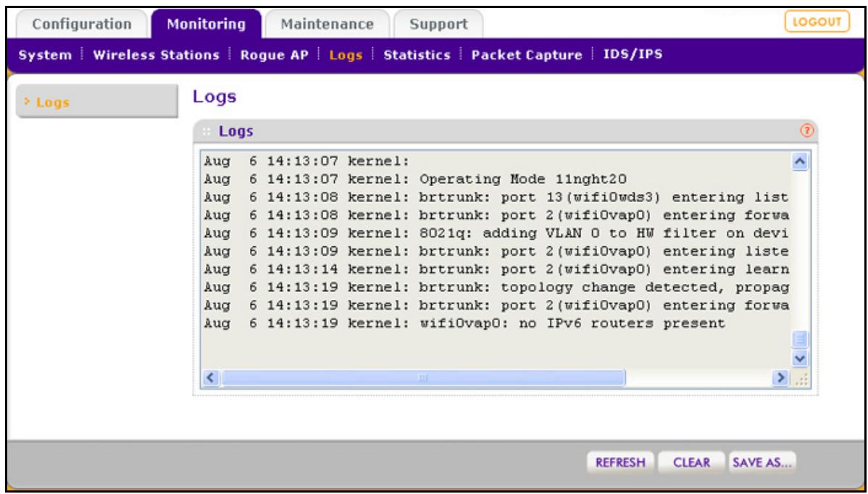868x494 pixels.
Task: Click the log textarea resize grip
Action: pyautogui.click(x=801, y=378)
